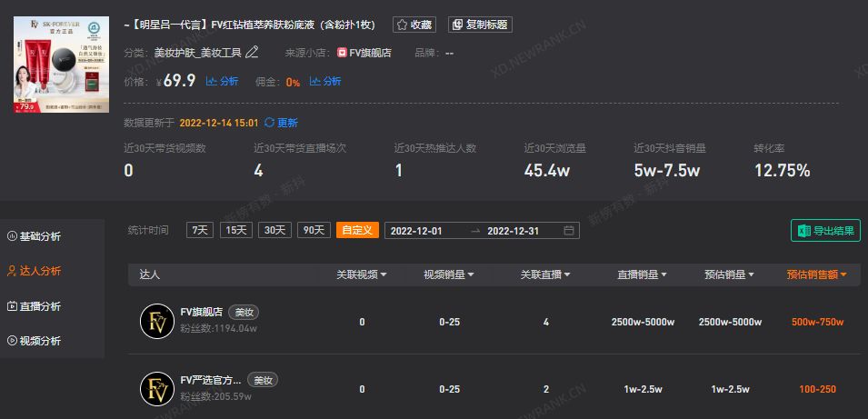The height and width of the screenshot is (419, 868).
Task: Click the 更新 refresh data link
Action: click(x=281, y=123)
